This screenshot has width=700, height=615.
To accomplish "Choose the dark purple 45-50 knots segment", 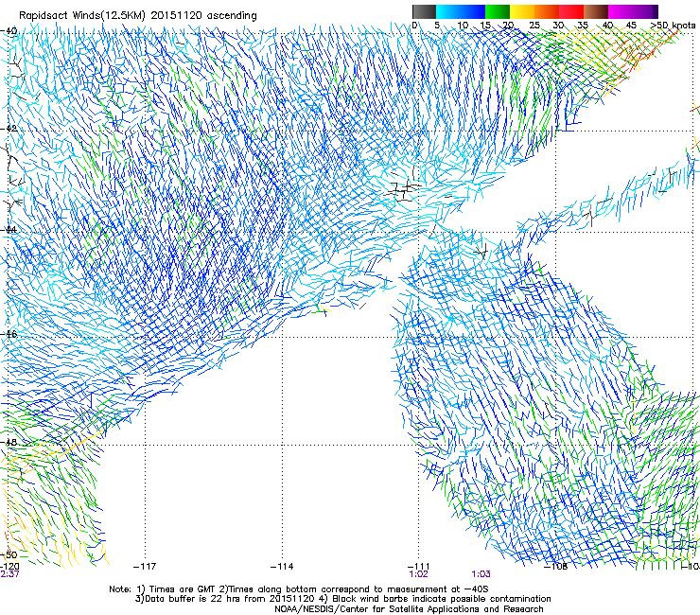I will [645, 11].
